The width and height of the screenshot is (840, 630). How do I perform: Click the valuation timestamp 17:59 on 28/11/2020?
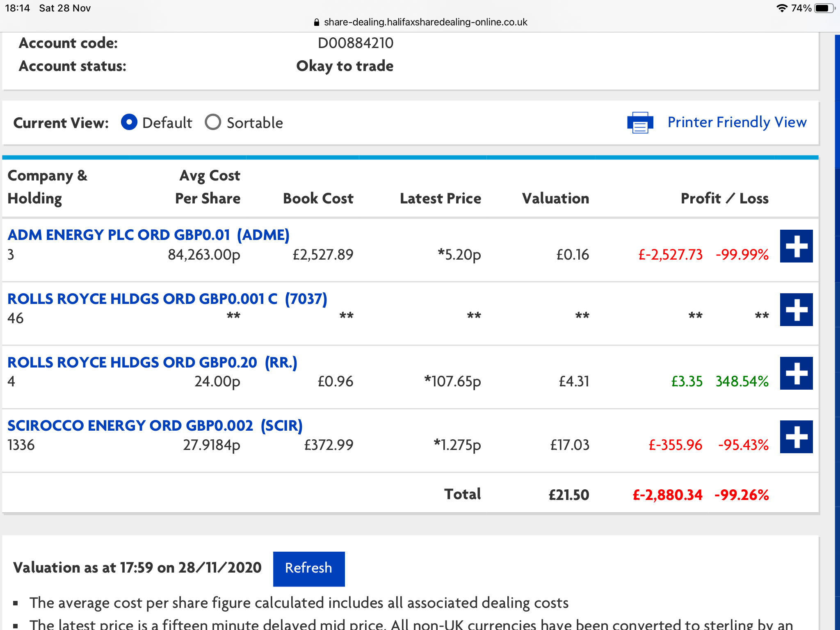point(191,568)
